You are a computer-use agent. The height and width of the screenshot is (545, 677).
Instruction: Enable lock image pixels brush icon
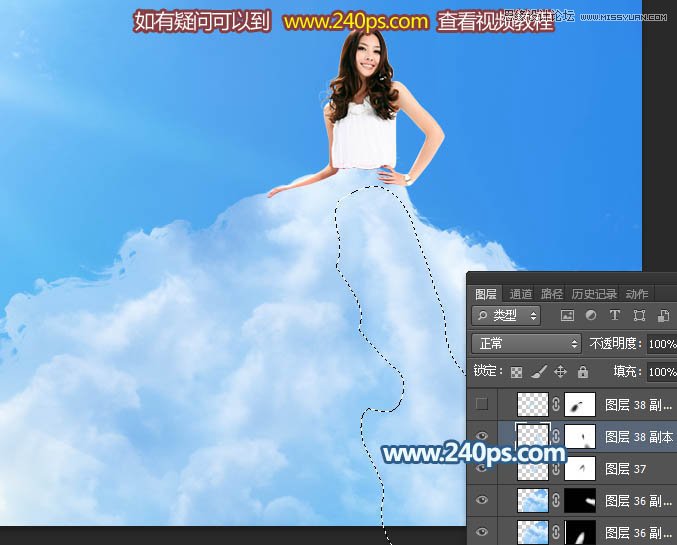pyautogui.click(x=539, y=372)
